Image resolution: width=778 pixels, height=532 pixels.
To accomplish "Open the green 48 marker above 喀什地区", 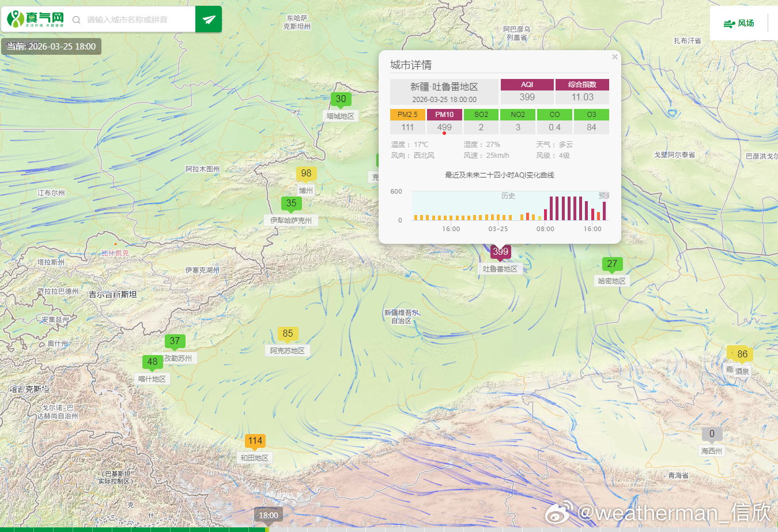I will [x=152, y=363].
